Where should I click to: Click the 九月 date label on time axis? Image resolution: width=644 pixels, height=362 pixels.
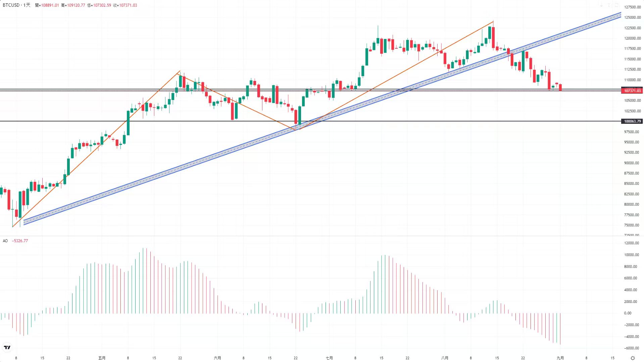point(560,358)
